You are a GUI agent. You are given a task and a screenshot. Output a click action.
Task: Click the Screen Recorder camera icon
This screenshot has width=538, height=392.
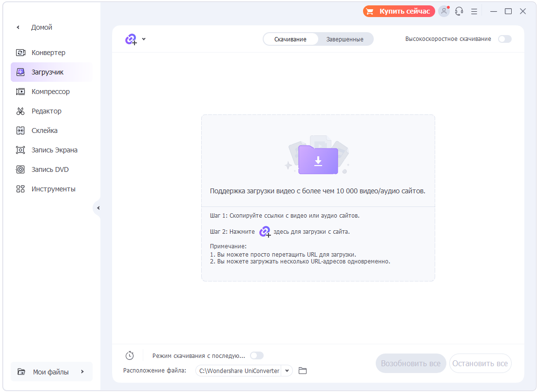click(x=20, y=150)
